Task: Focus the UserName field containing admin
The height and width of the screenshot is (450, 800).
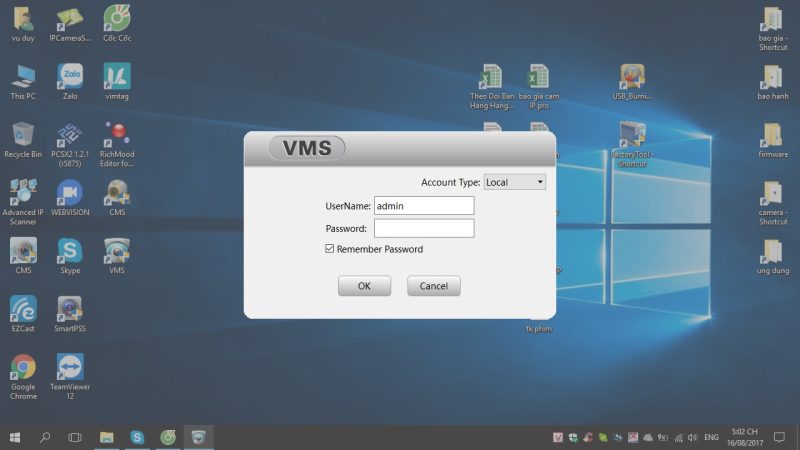Action: click(x=424, y=206)
